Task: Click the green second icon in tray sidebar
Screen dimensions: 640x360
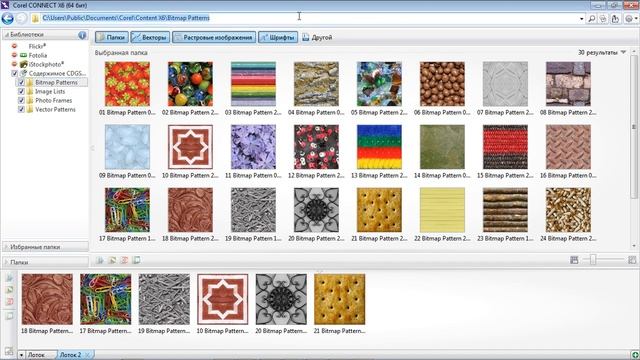Action: (9, 290)
